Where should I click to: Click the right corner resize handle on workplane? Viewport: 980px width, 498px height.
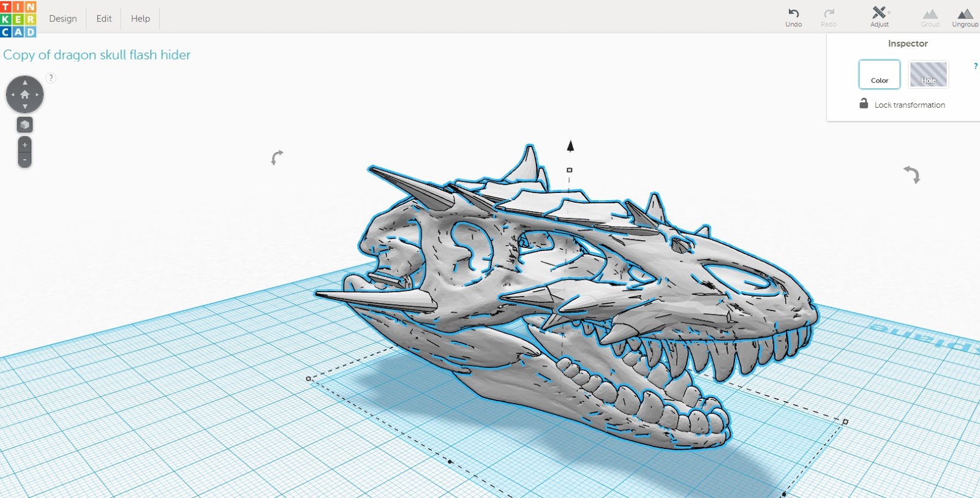(x=845, y=421)
